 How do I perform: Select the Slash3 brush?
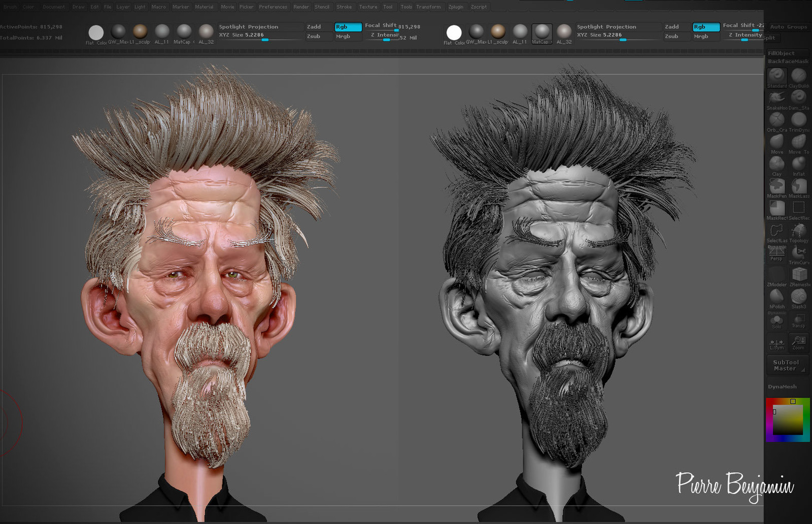tap(799, 299)
